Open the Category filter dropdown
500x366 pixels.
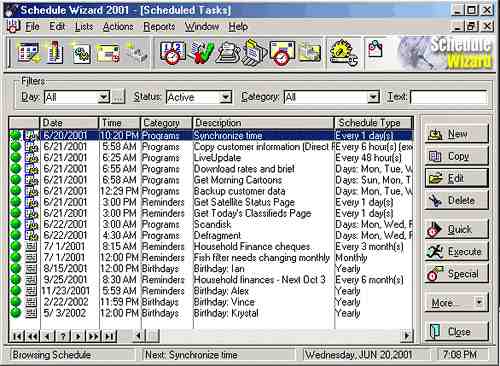pyautogui.click(x=373, y=97)
